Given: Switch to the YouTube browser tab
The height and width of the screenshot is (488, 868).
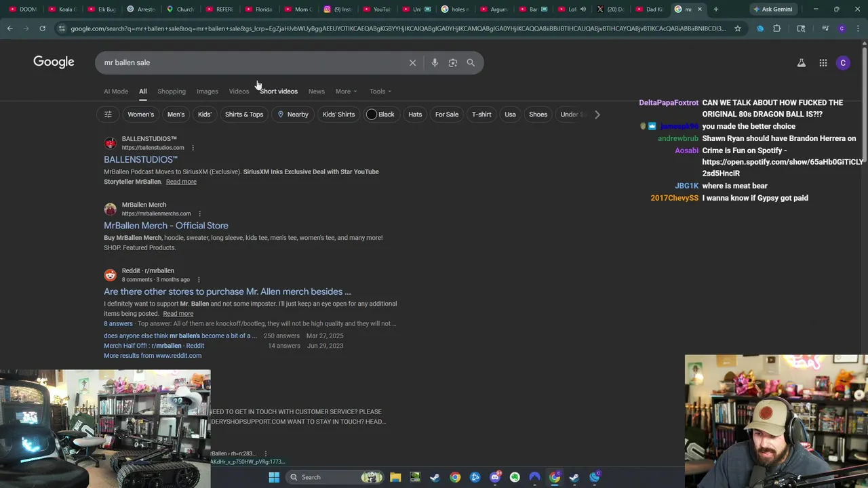Looking at the screenshot, I should coord(377,9).
